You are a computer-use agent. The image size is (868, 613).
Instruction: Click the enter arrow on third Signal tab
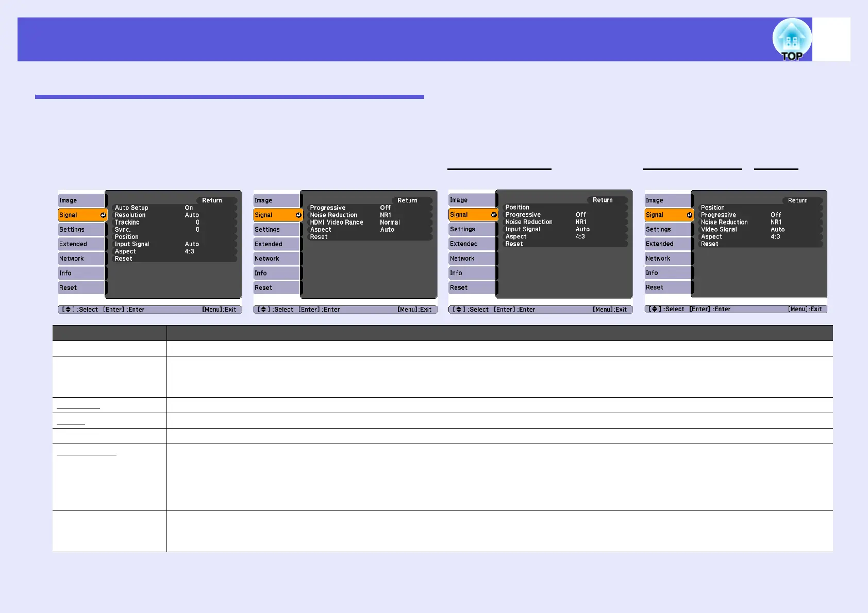[493, 214]
